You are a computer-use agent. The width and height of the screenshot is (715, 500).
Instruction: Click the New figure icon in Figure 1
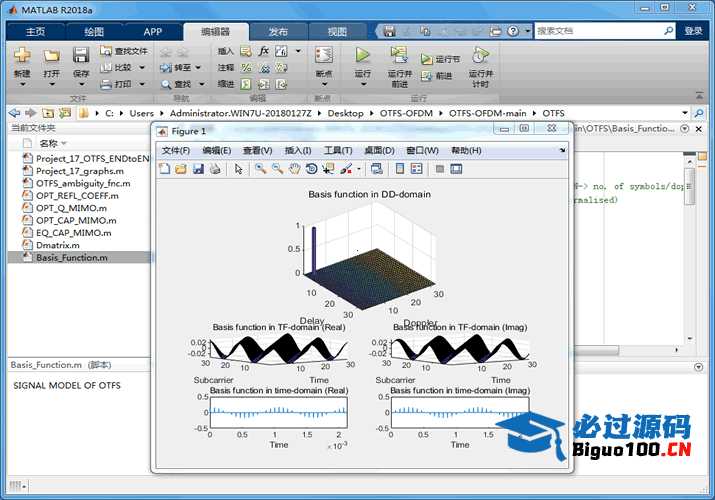164,169
